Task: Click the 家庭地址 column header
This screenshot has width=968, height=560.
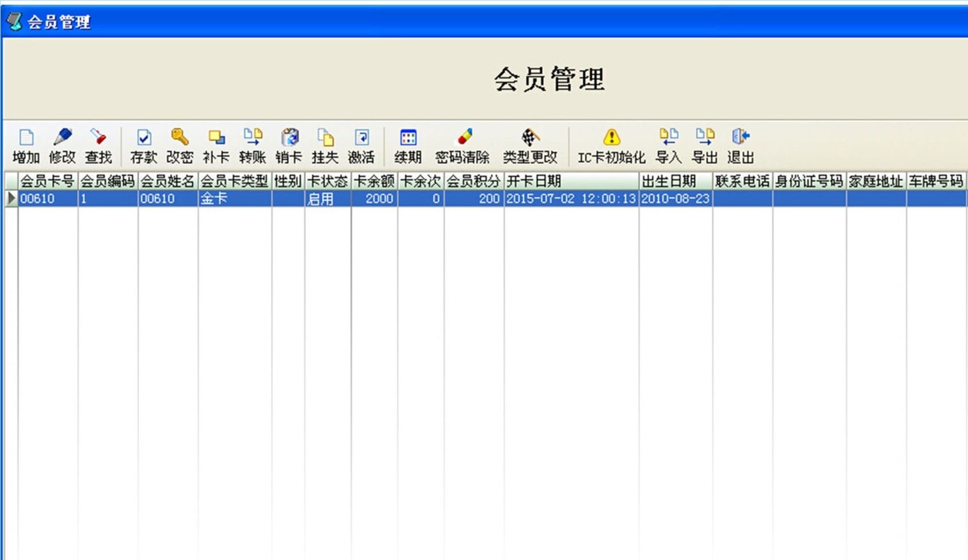Action: pyautogui.click(x=876, y=182)
